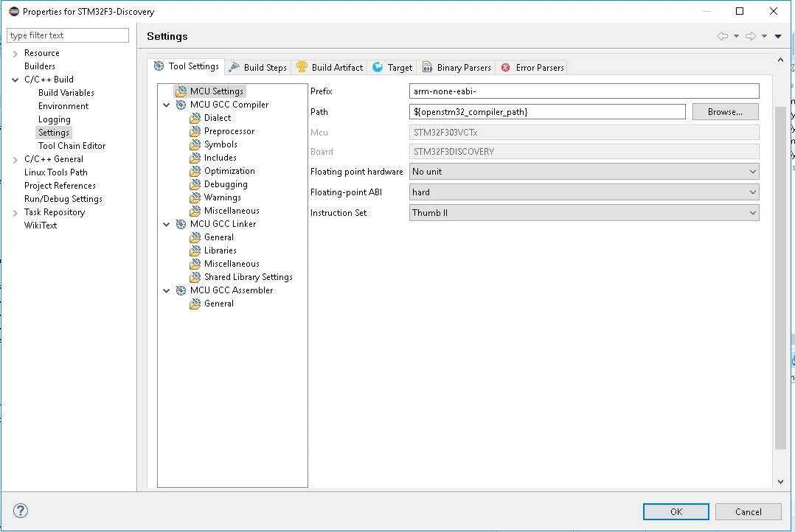Select the Tool Settings tab
The image size is (795, 532).
tap(187, 66)
